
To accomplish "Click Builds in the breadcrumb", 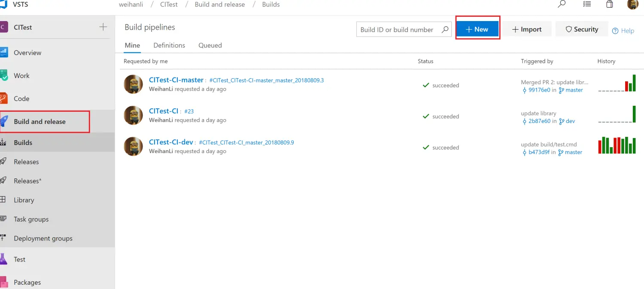I will 271,4.
